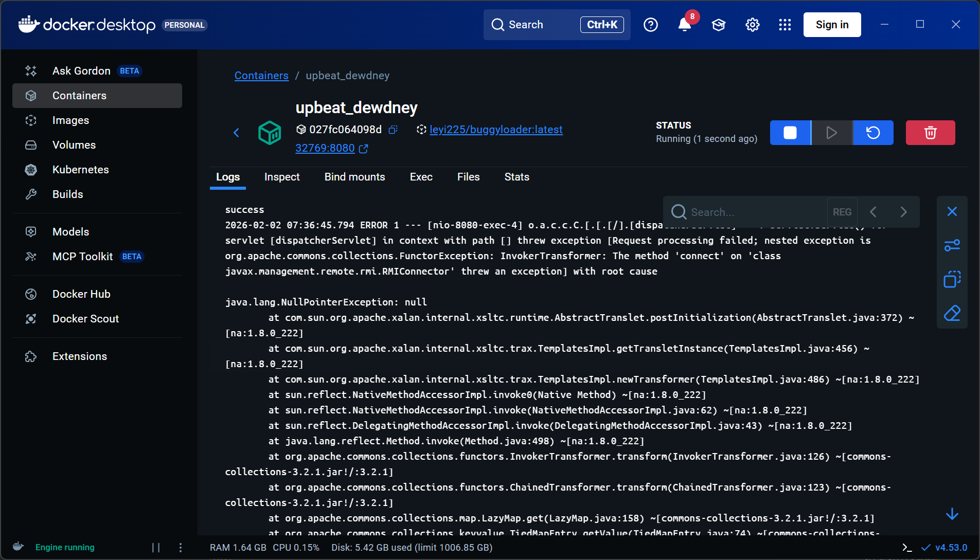
Task: Open Settings gear icon
Action: pyautogui.click(x=753, y=25)
